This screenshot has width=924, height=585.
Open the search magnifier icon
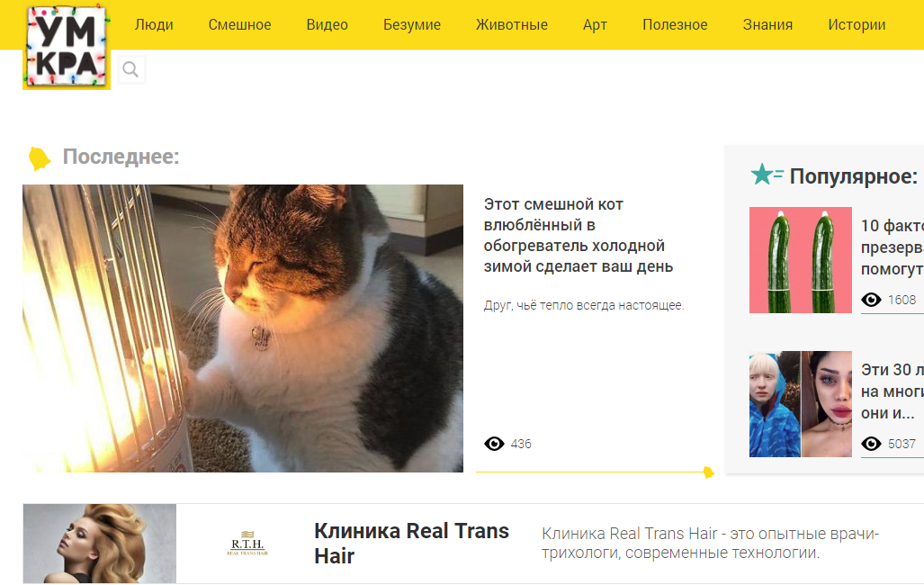tap(130, 69)
